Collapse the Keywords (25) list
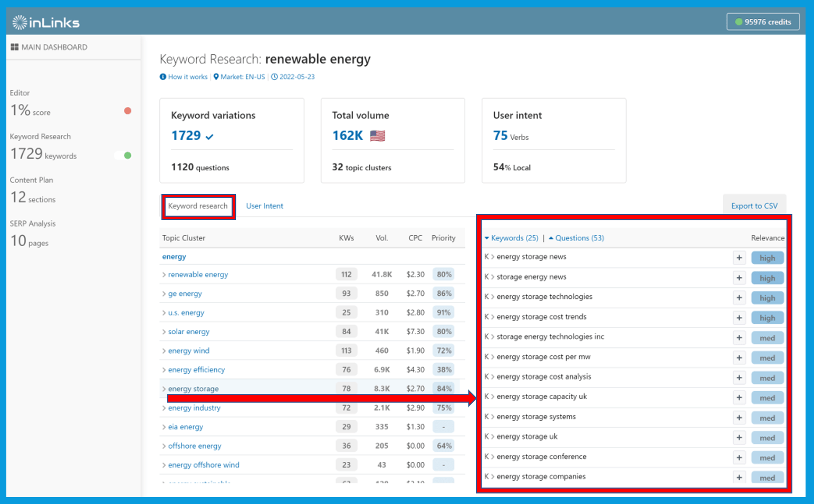Viewport: 814px width, 504px height. pyautogui.click(x=511, y=238)
